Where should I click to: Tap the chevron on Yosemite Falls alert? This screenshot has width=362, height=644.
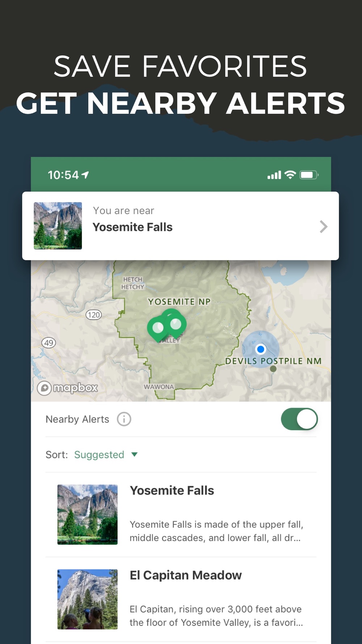[x=324, y=227]
